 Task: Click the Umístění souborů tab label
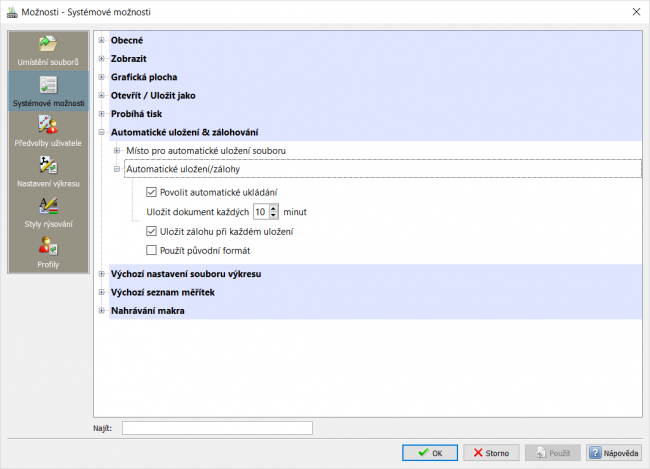point(48,62)
